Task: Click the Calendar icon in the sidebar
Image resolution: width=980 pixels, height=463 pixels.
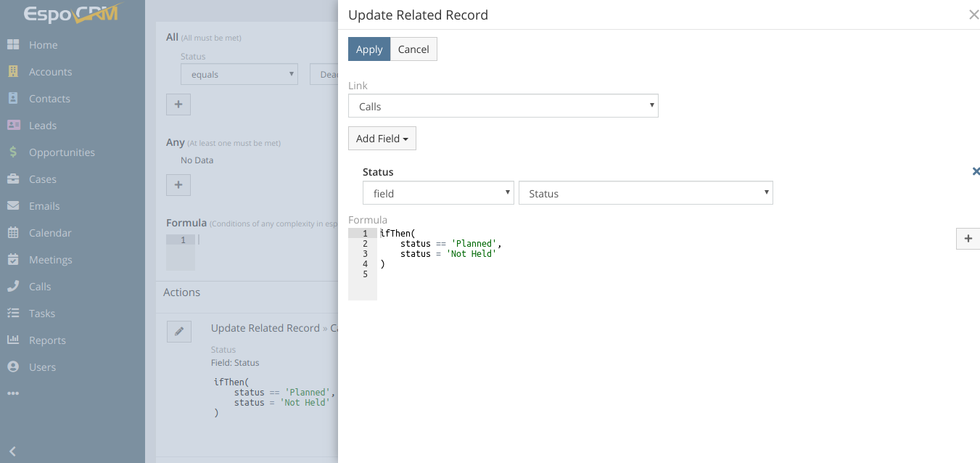Action: point(13,233)
